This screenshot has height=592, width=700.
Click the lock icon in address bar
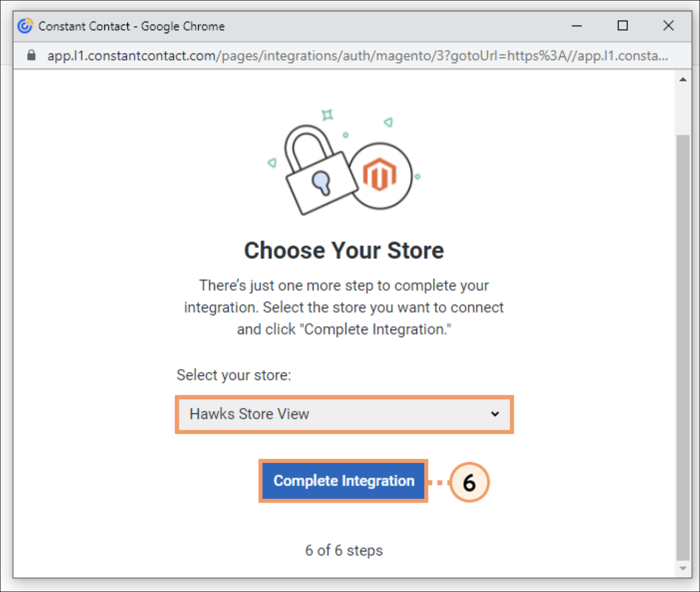pos(31,55)
